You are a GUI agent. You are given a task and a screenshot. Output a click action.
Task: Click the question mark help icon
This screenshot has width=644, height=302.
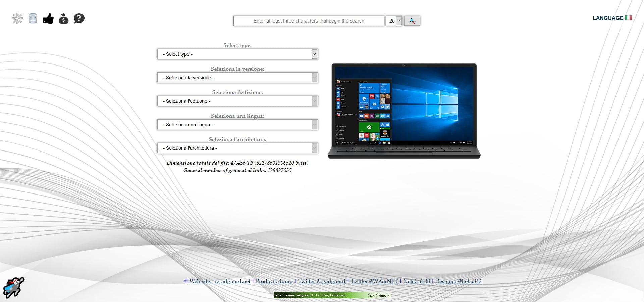tap(79, 18)
